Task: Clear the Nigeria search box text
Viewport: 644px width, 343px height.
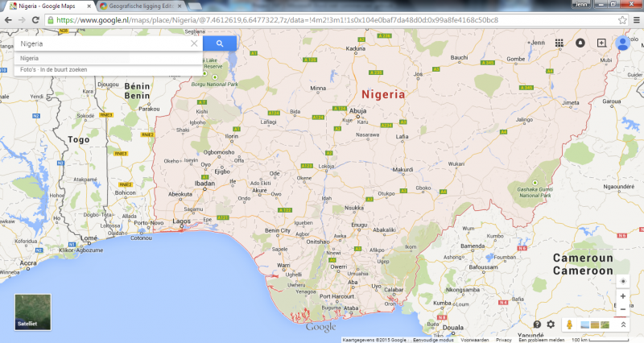Action: [194, 43]
